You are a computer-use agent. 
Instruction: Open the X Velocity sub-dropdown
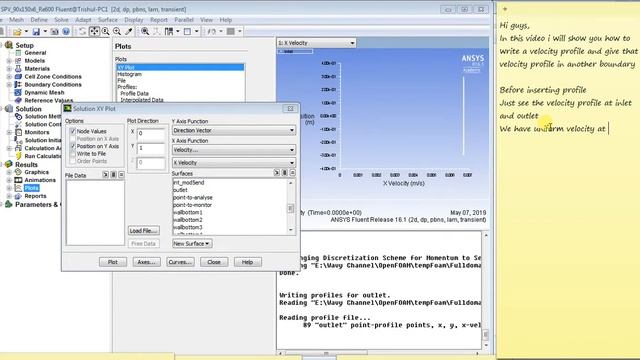point(234,162)
